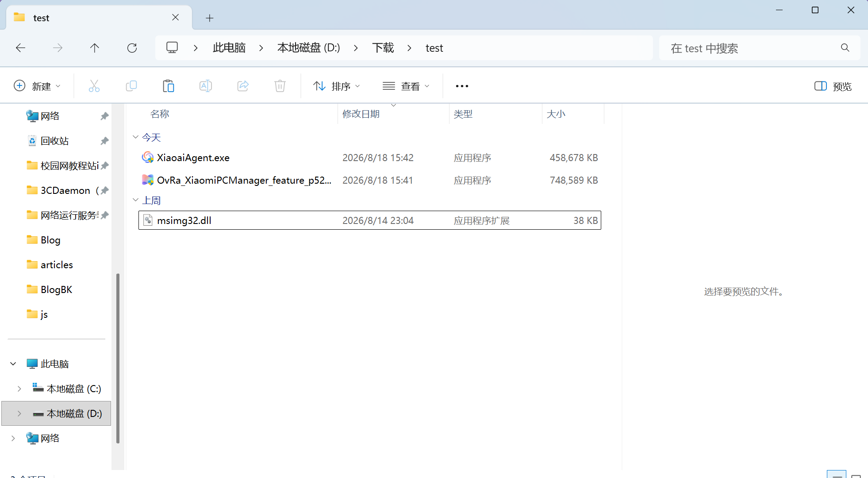Viewport: 868px width, 478px height.
Task: Click the Copy icon in toolbar
Action: 131,86
